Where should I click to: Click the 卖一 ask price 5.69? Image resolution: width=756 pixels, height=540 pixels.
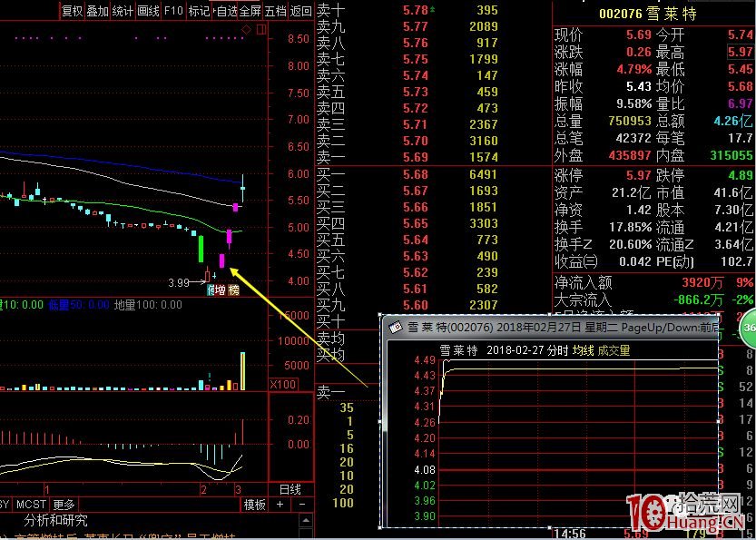pos(416,157)
